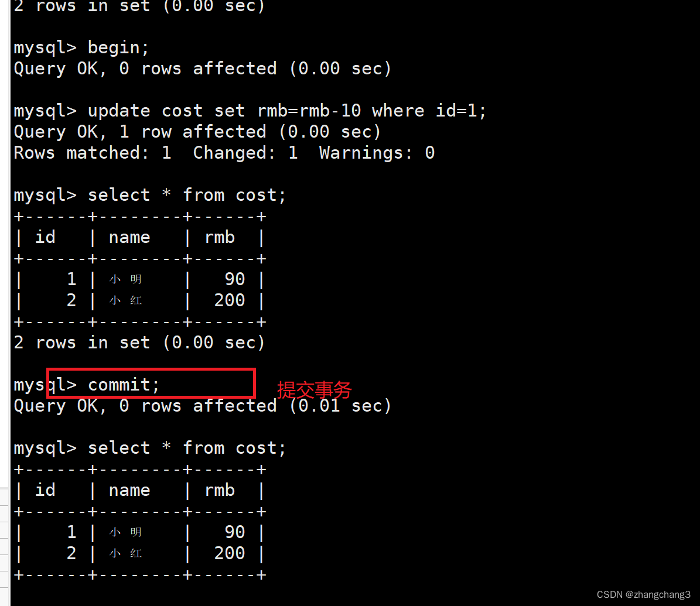
Task: Click the "name" header in the post-commit table
Action: (129, 491)
